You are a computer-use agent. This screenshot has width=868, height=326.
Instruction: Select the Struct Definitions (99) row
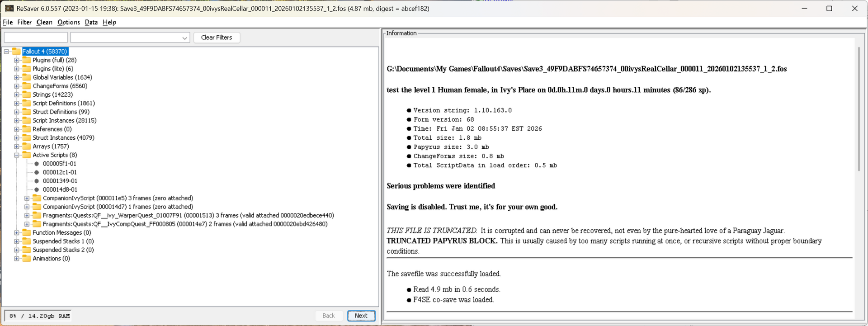coord(61,112)
